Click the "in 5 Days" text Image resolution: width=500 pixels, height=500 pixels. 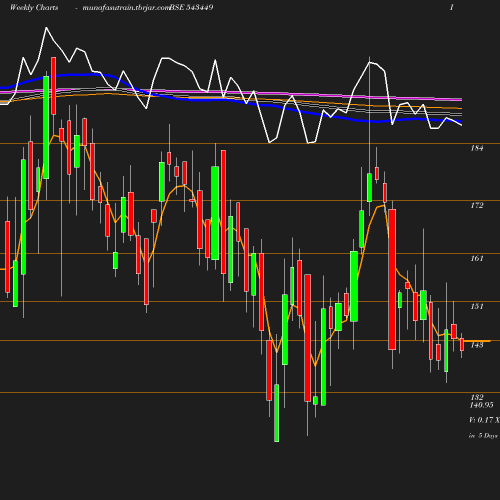coord(483,436)
